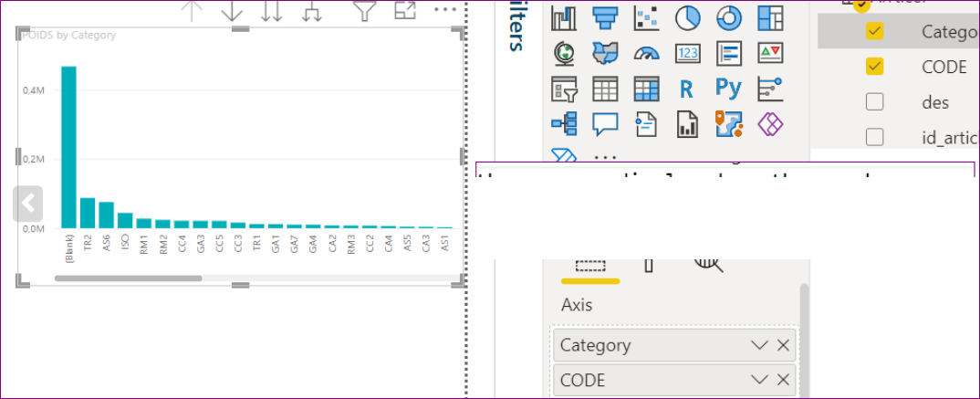Click the left chevron collapse button
Screen dimensions: 980x399
[x=27, y=204]
